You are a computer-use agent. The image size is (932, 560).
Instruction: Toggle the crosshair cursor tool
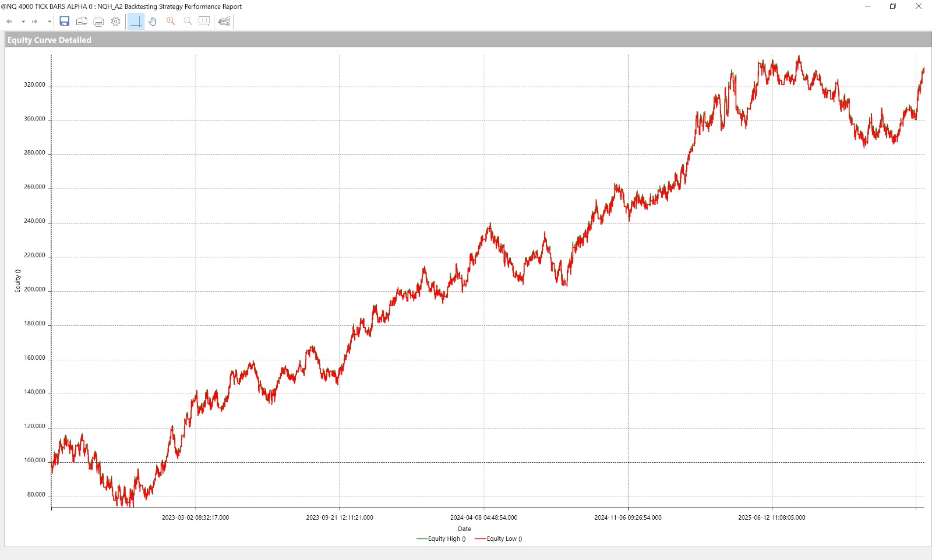pyautogui.click(x=136, y=22)
